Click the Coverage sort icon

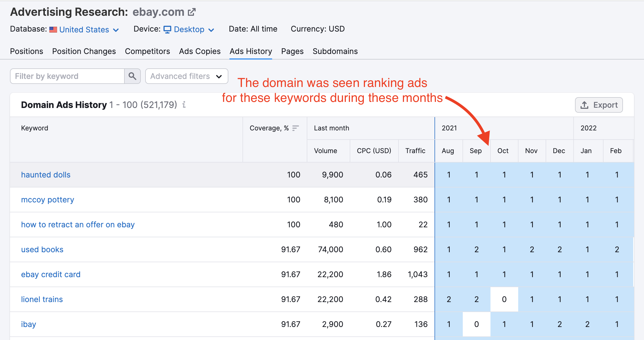pos(296,128)
